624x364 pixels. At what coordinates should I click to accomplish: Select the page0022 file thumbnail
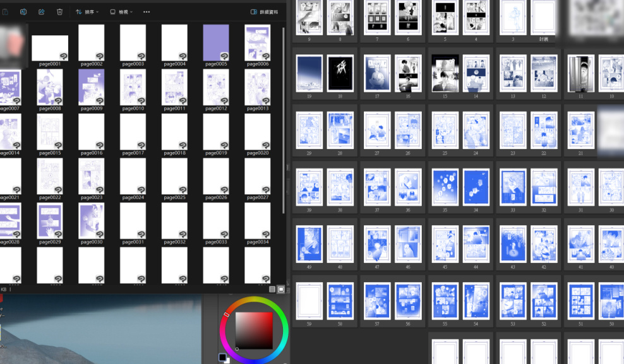[50, 176]
